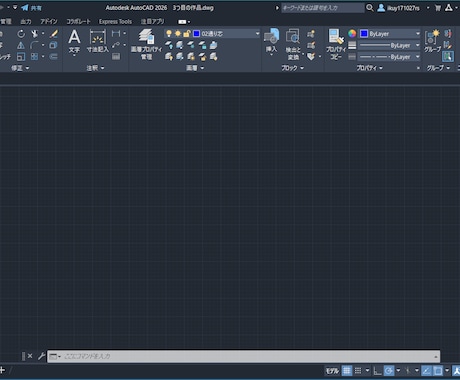Viewport: 460px width, 380px height.
Task: Select the Offset tool icon
Action: 53,57
